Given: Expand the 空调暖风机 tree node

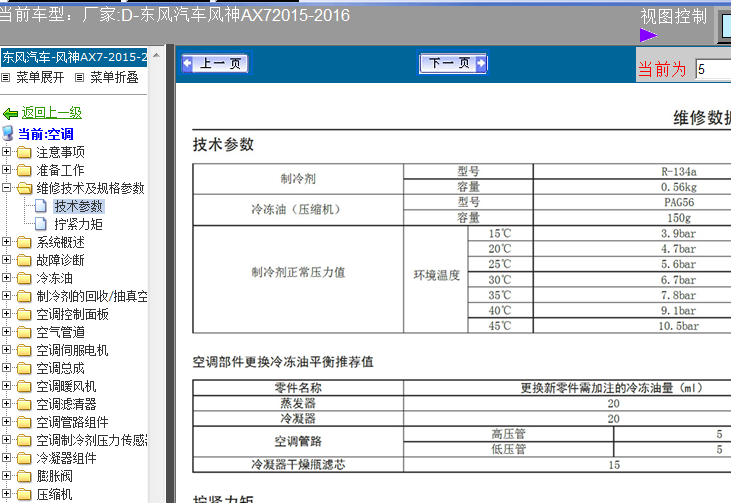Looking at the screenshot, I should point(7,386).
